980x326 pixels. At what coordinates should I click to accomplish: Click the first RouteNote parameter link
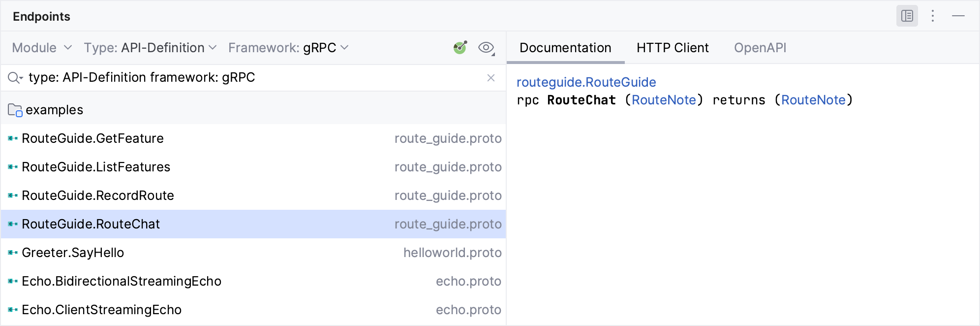(664, 100)
